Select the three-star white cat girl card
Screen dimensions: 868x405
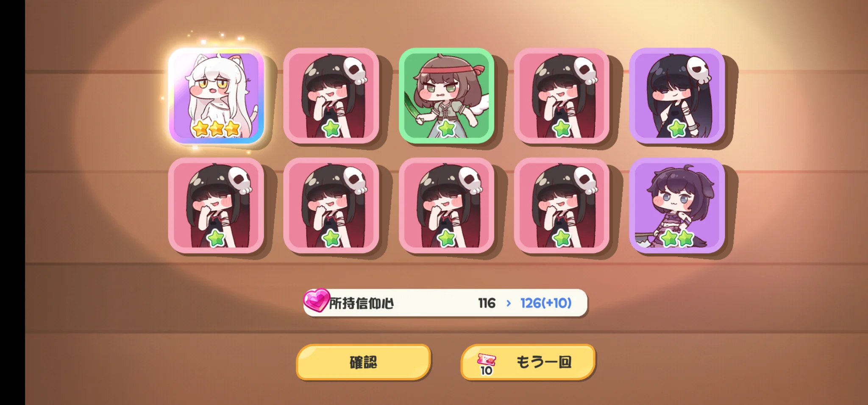pos(216,95)
